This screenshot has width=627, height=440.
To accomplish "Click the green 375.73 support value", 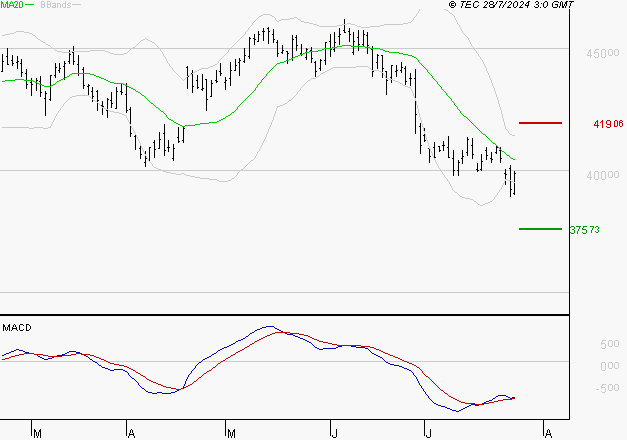I will 585,230.
